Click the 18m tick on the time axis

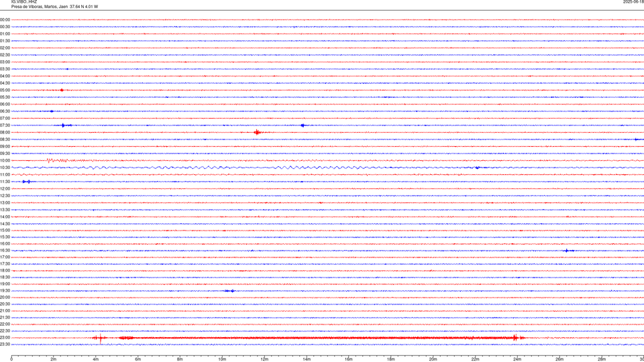tap(390, 359)
